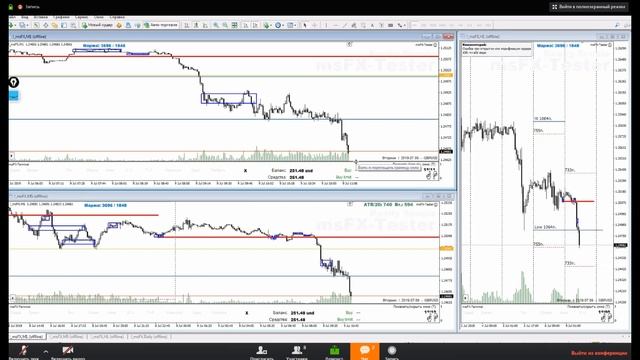Open the Справка menu
The image size is (640, 360).
coord(117,17)
